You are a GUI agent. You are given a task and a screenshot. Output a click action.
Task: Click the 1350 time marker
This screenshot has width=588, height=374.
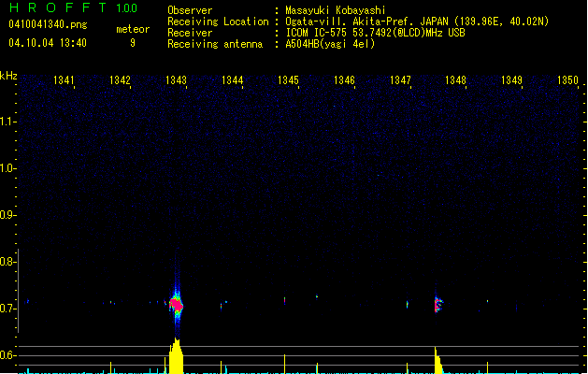(568, 81)
